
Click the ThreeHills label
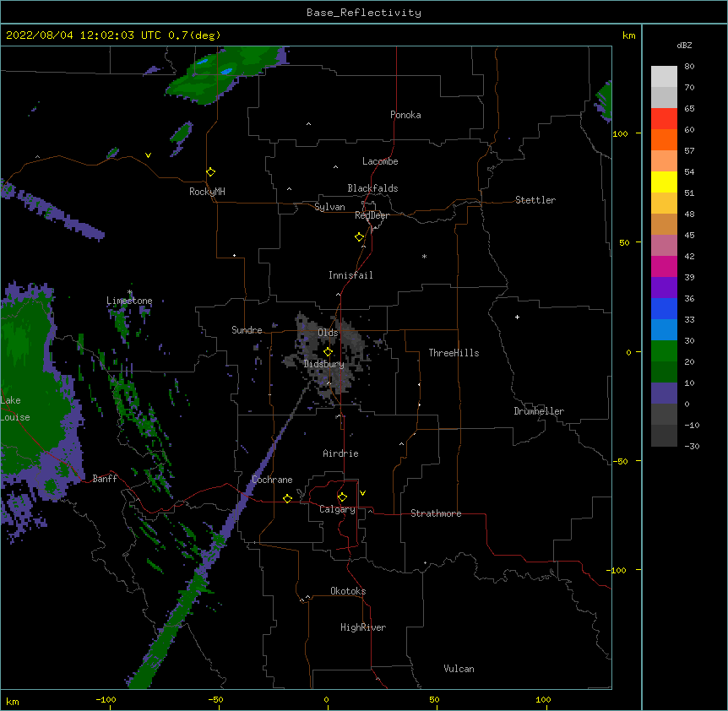tap(454, 353)
